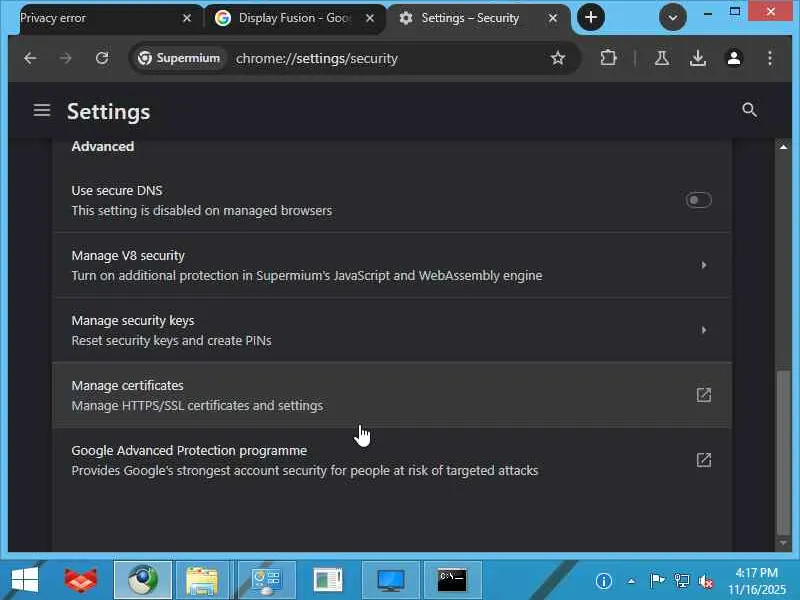
Task: Reload the settings page
Action: pos(102,58)
